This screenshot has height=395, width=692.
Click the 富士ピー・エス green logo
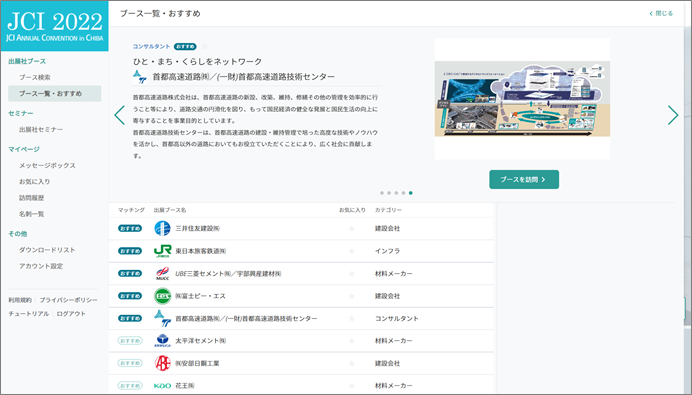pos(162,296)
